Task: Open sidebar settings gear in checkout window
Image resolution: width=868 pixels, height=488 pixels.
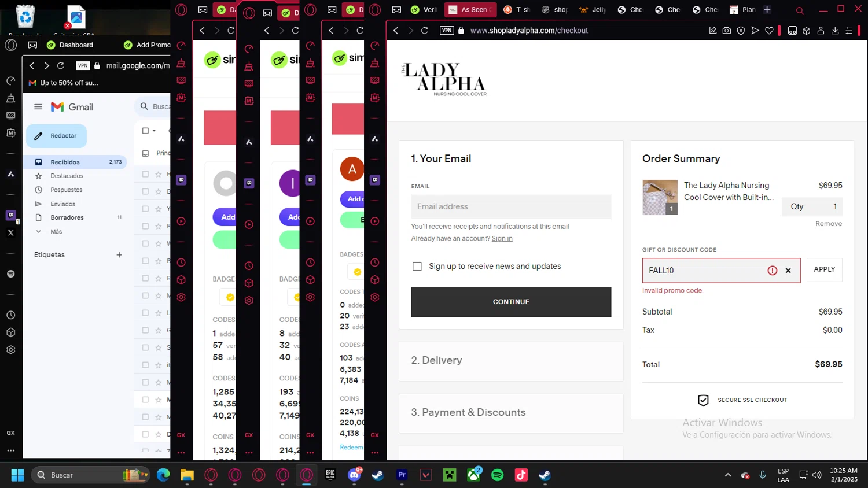Action: pos(375,297)
